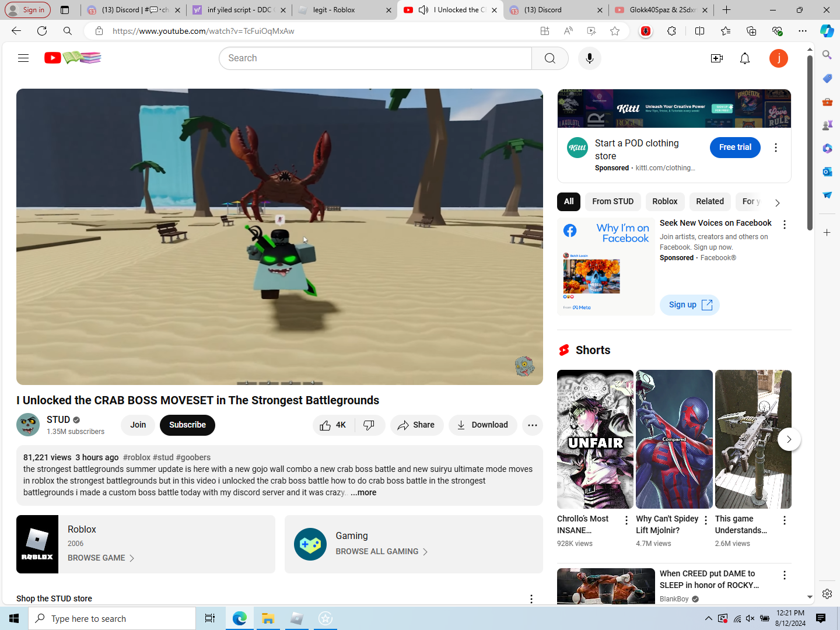
Task: Open the Create video icon
Action: click(x=717, y=58)
